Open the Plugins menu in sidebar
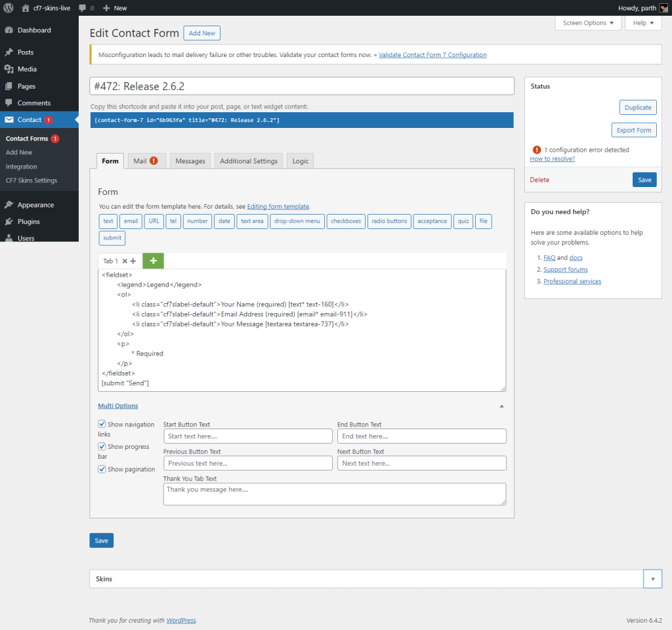This screenshot has width=672, height=630. 28,222
